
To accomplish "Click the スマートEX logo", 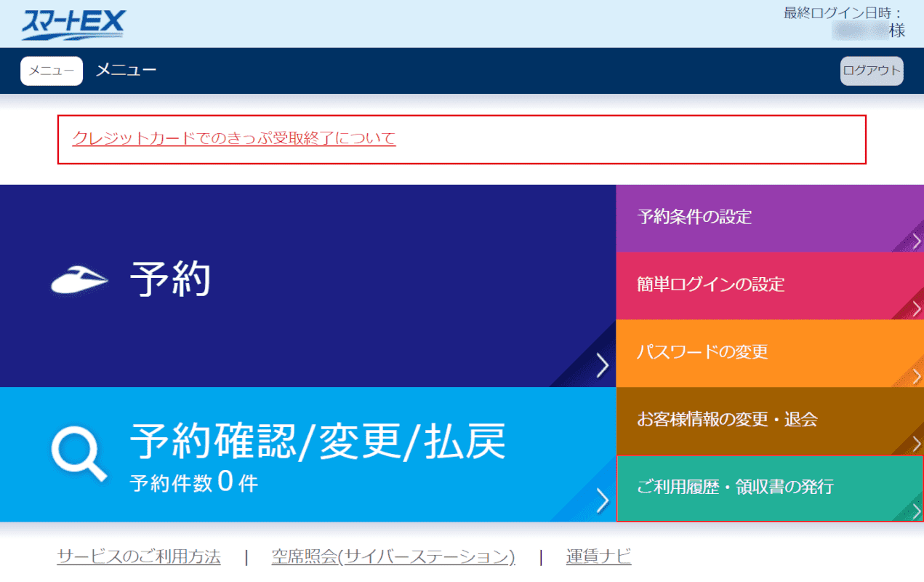I will click(x=73, y=25).
